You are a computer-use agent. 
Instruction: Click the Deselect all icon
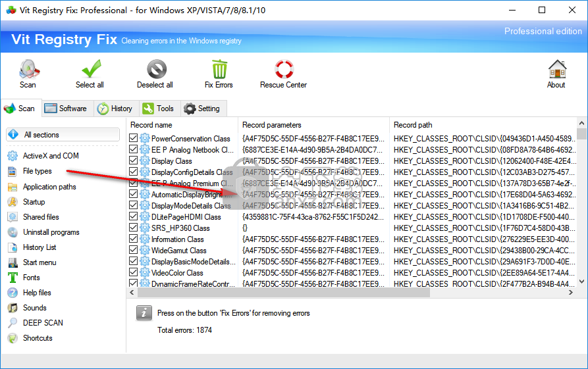[x=156, y=69]
